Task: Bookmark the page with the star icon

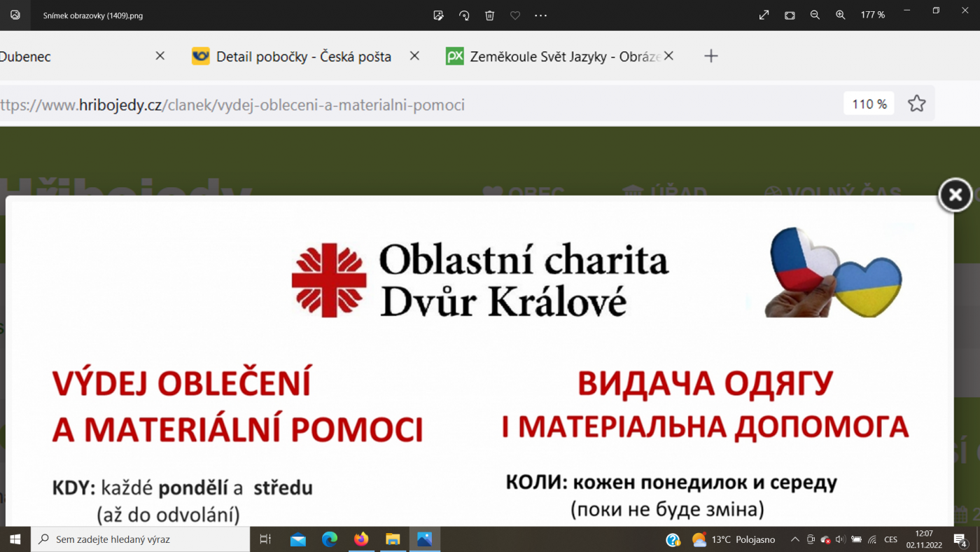Action: (917, 104)
